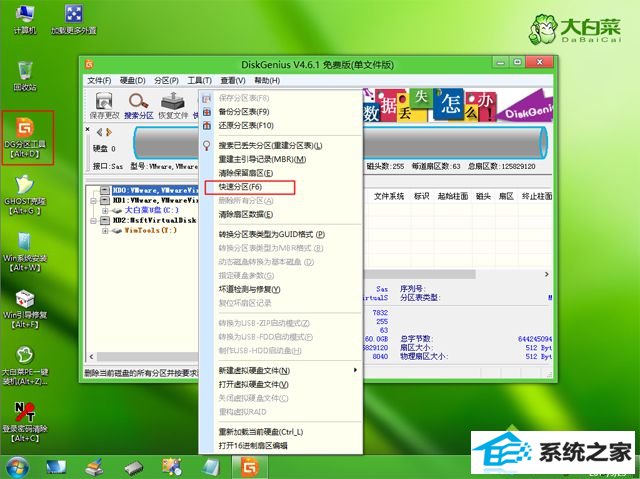Open the 计算机 desktop icon
This screenshot has width=640, height=479.
tap(25, 19)
